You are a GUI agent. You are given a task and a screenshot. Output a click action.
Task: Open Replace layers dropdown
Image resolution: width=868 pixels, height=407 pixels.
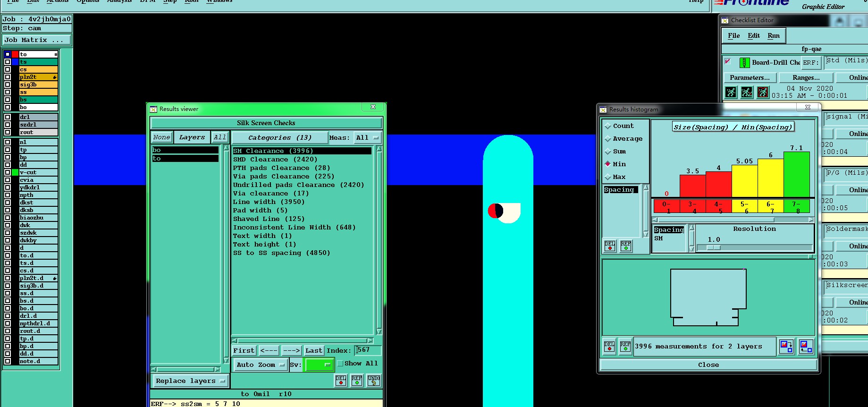click(190, 381)
